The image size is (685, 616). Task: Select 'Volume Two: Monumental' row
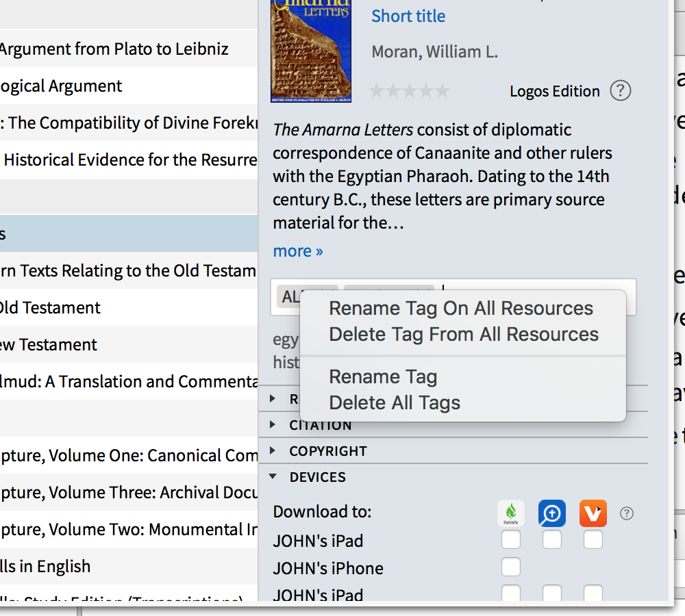pyautogui.click(x=129, y=529)
